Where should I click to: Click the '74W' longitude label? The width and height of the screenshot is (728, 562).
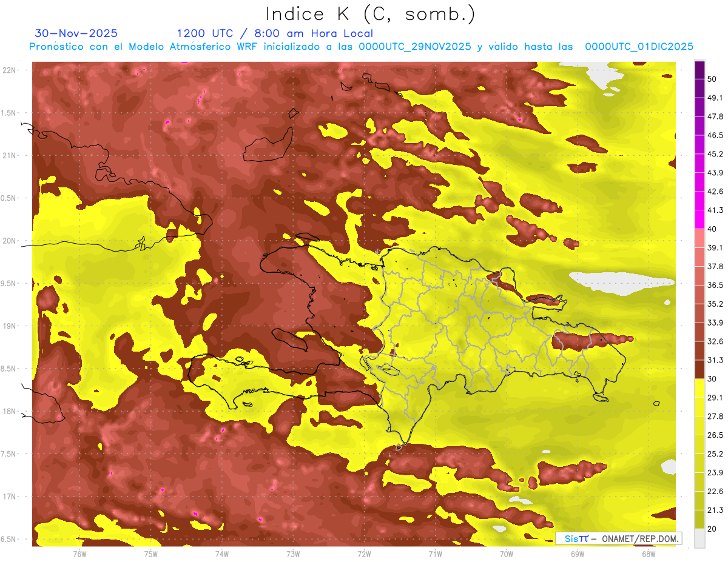click(x=222, y=554)
